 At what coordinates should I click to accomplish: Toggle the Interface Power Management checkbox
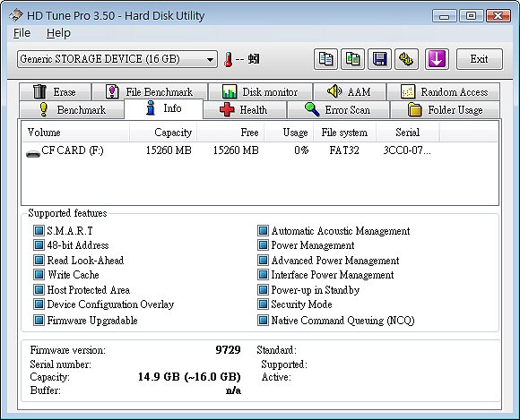coord(263,274)
